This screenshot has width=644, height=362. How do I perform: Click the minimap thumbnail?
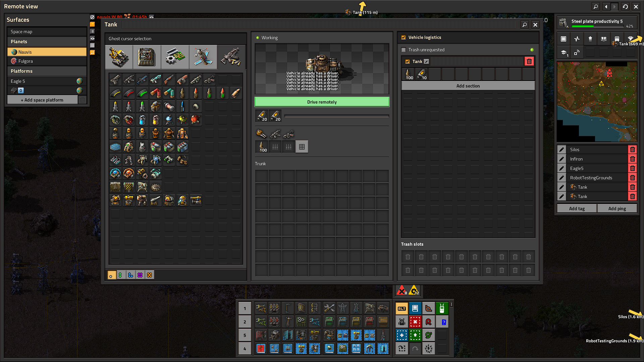coord(597,102)
